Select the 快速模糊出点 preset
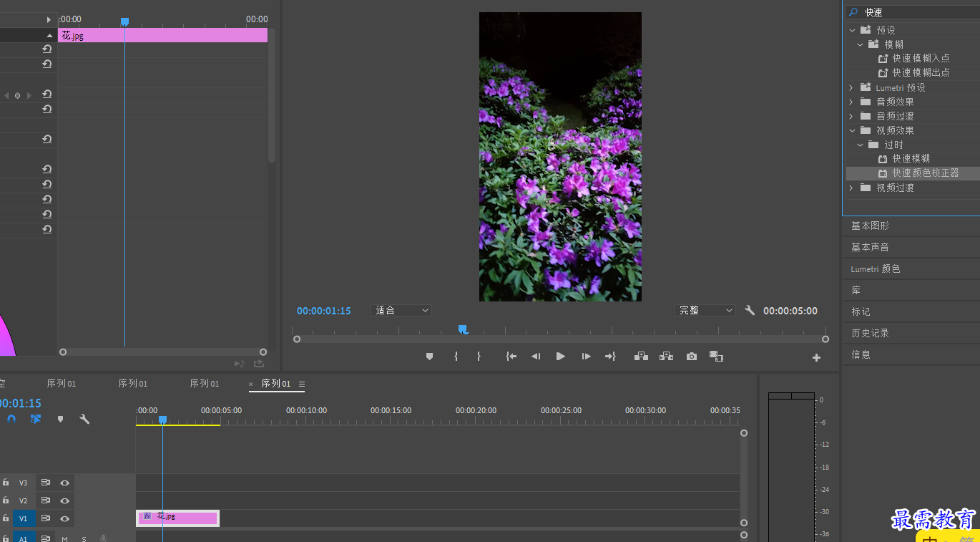The width and height of the screenshot is (980, 542). click(921, 73)
